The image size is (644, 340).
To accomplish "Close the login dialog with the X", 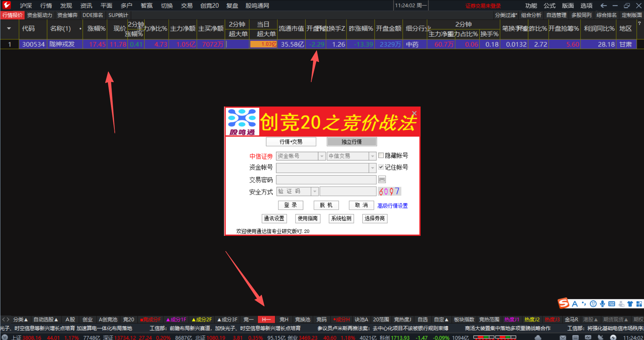I will click(x=414, y=113).
